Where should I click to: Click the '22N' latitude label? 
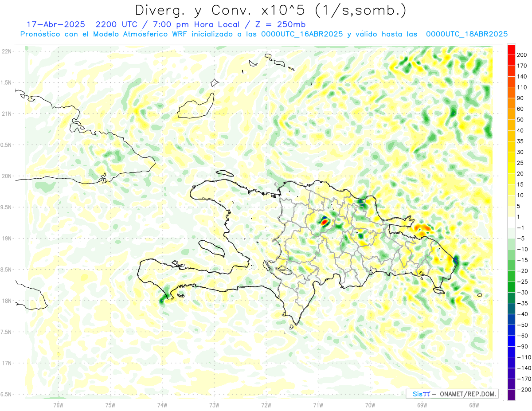click(x=7, y=51)
